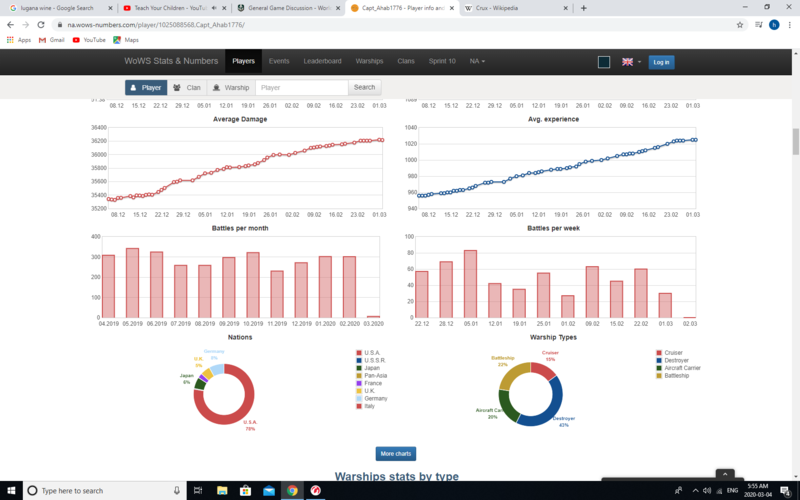
Task: Focus the Player search input field
Action: (302, 88)
